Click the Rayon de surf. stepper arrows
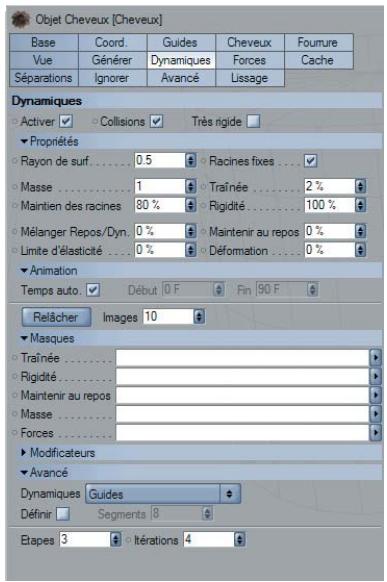The height and width of the screenshot is (582, 387). (191, 160)
